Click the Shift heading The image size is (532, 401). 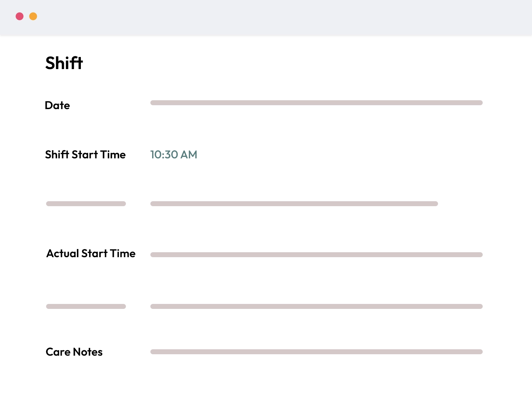pyautogui.click(x=64, y=63)
